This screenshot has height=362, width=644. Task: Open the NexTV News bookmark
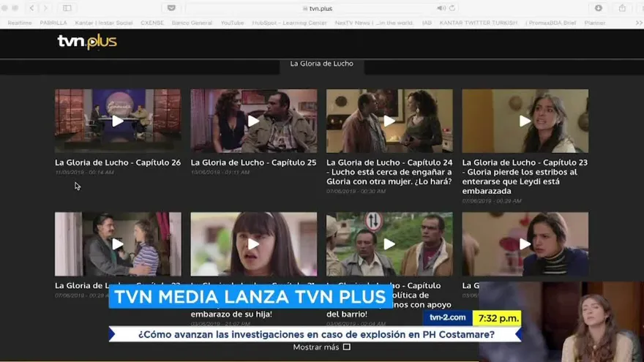tap(374, 23)
